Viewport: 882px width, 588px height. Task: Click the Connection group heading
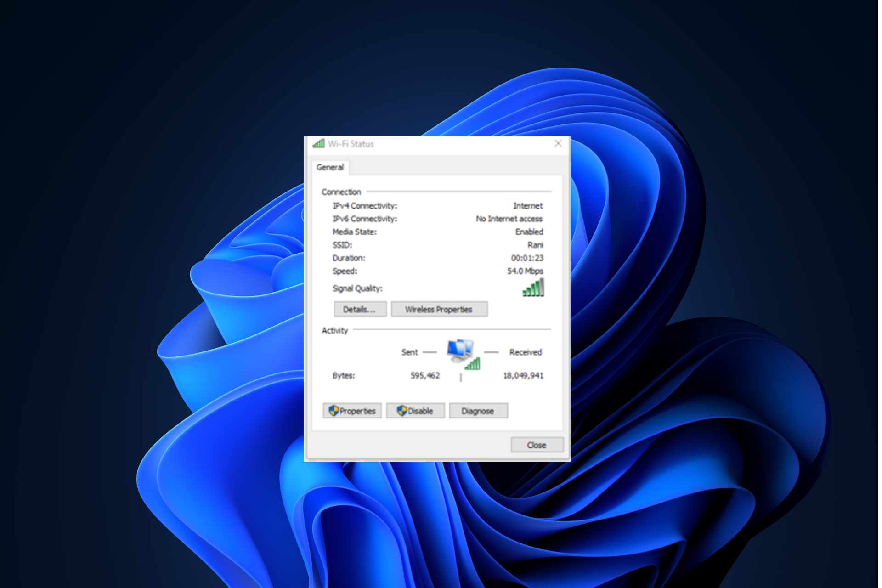[341, 192]
